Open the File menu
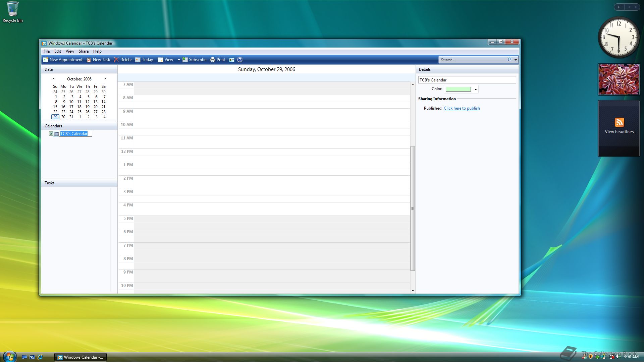Image resolution: width=644 pixels, height=362 pixels. [47, 51]
